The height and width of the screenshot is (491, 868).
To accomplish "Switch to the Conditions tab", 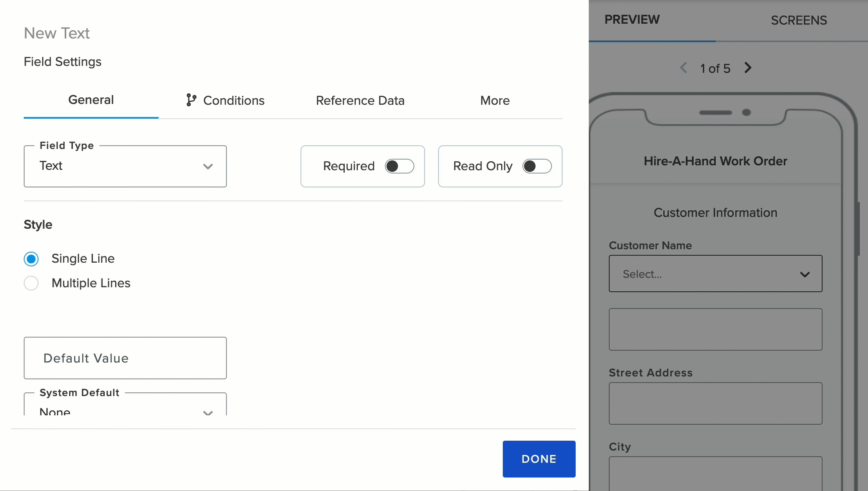I will click(234, 101).
